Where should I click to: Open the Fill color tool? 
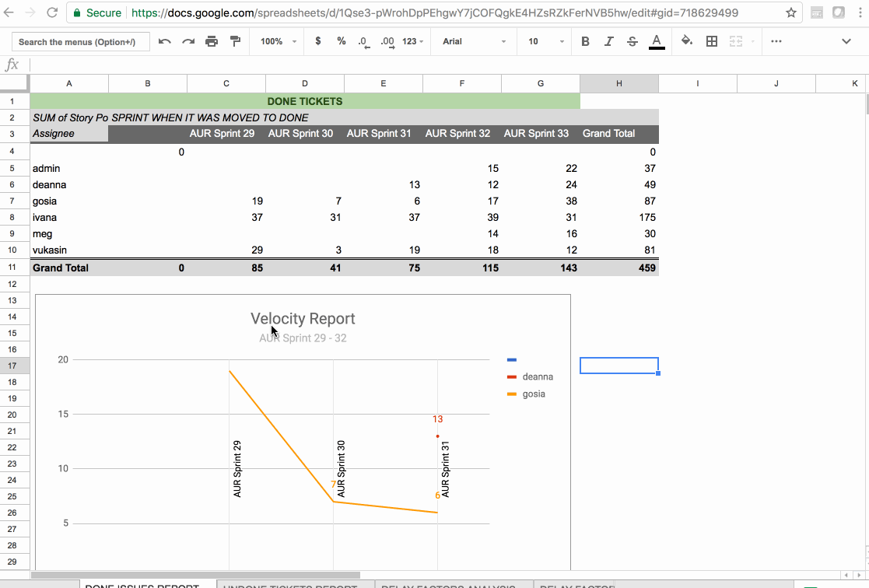[688, 40]
